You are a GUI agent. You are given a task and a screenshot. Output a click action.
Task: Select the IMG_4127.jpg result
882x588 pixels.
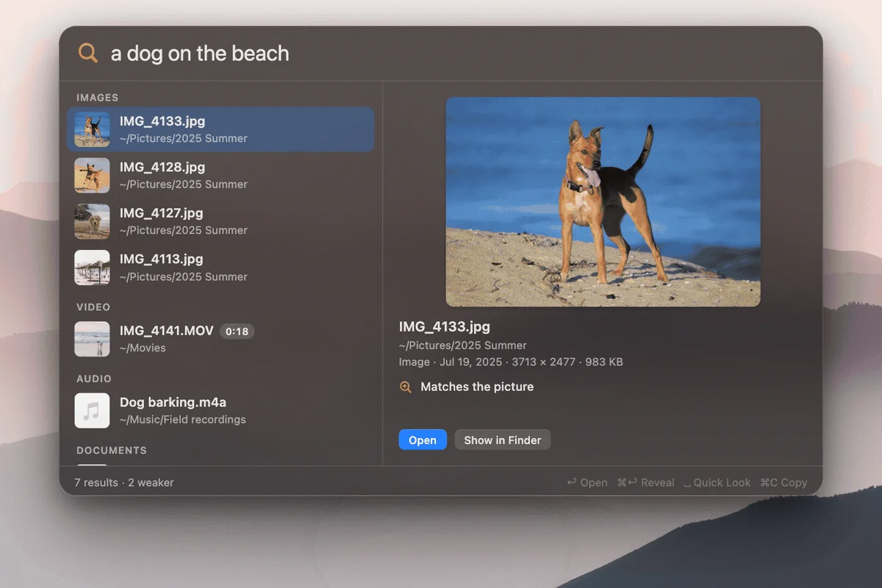220,221
